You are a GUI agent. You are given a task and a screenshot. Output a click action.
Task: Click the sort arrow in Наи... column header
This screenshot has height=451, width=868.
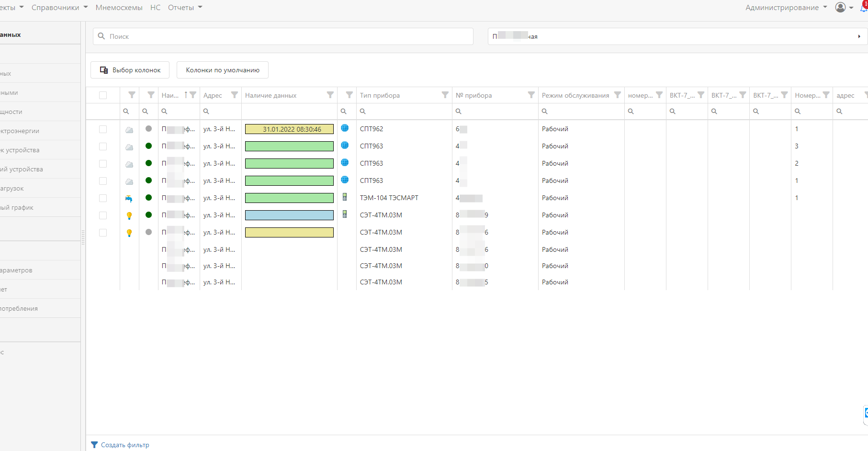coord(186,95)
